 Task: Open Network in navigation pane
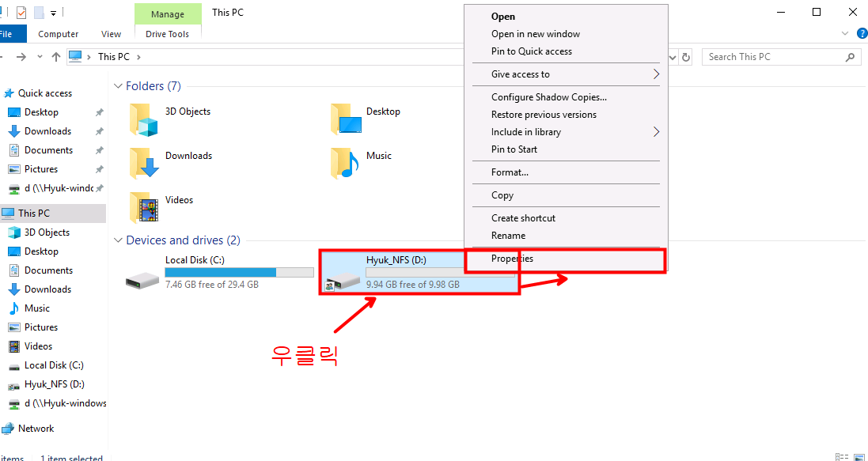(x=36, y=429)
